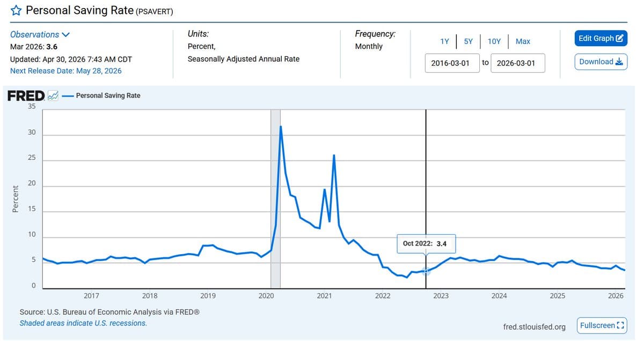Select the 5Y date range
Screen dimensions: 644x341
469,41
